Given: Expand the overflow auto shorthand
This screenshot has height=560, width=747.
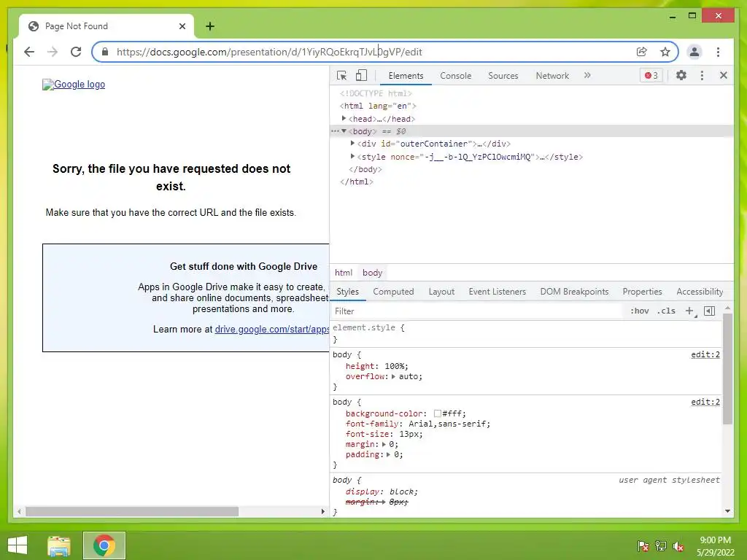Looking at the screenshot, I should pyautogui.click(x=393, y=376).
